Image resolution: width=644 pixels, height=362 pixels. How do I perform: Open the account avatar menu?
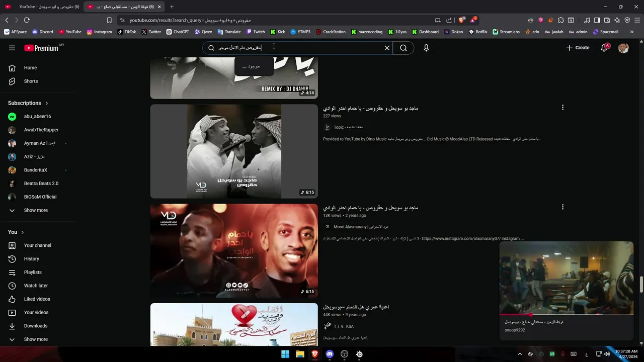623,48
